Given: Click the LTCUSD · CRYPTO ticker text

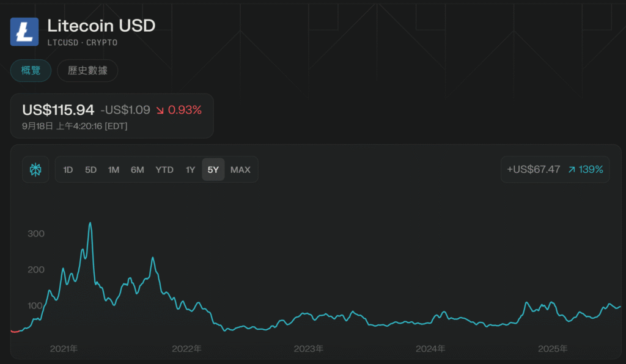Looking at the screenshot, I should point(82,43).
